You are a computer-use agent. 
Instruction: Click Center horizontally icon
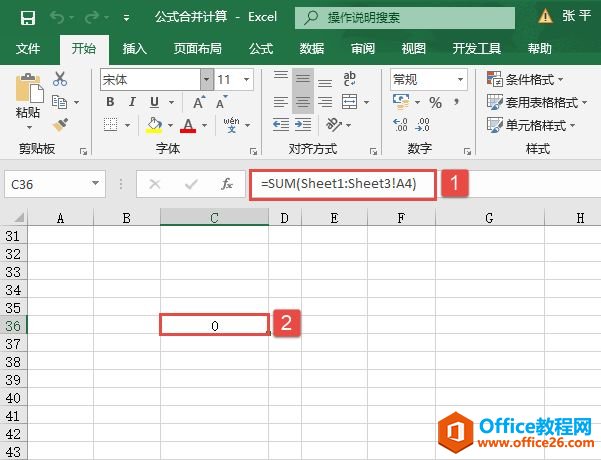click(x=303, y=102)
